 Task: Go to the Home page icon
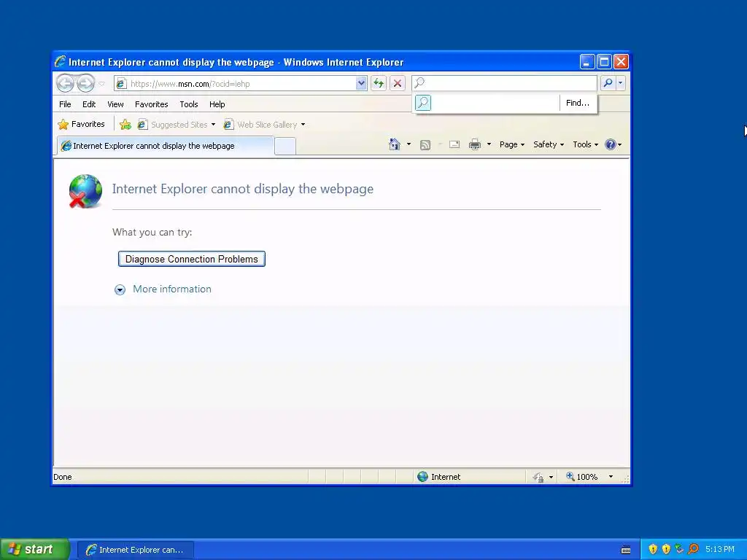coord(395,144)
